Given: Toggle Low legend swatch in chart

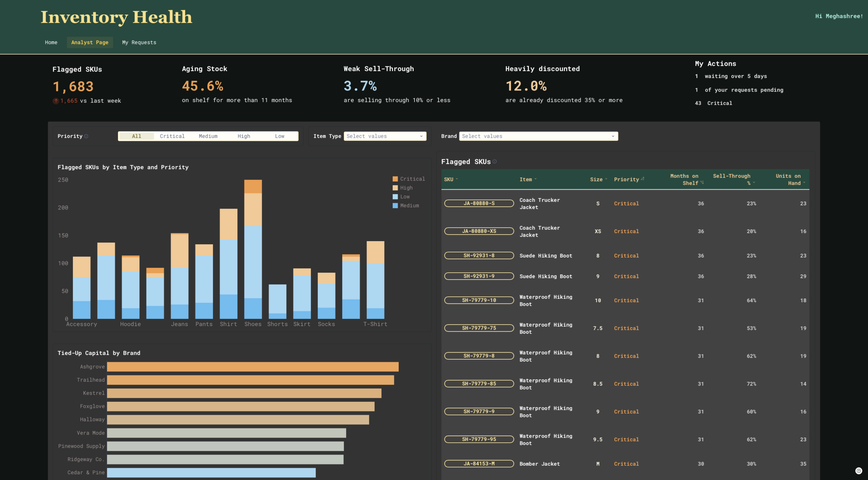Looking at the screenshot, I should pyautogui.click(x=395, y=197).
